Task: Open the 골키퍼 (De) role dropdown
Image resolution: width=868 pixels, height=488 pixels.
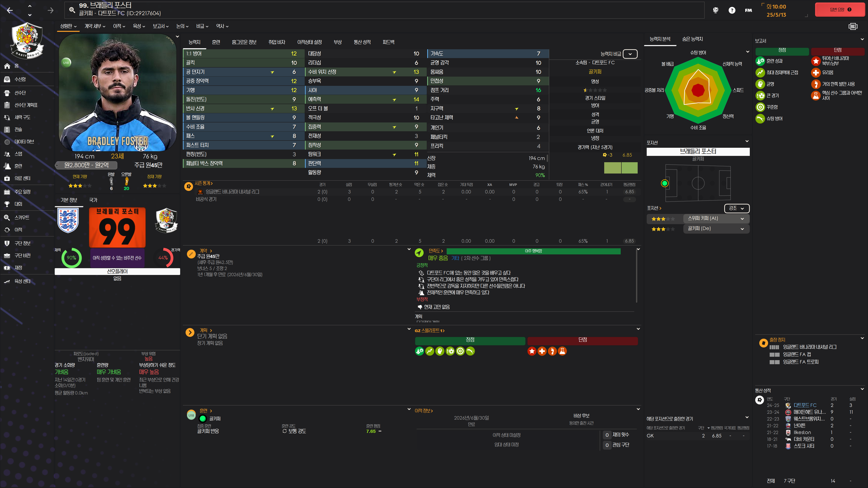Action: coord(716,229)
